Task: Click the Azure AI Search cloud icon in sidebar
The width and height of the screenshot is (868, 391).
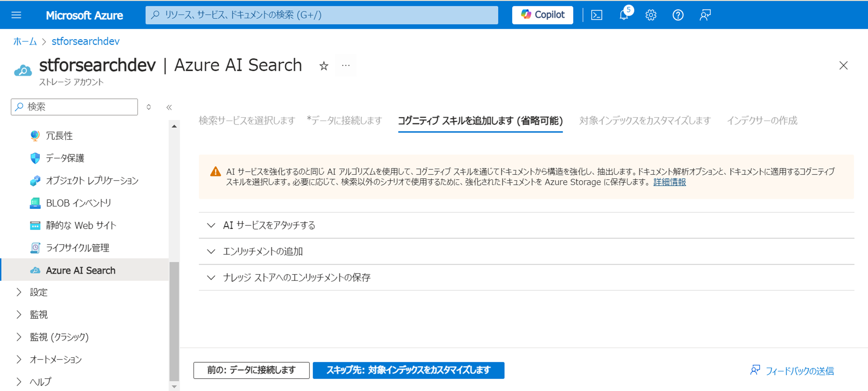Action: click(x=35, y=271)
